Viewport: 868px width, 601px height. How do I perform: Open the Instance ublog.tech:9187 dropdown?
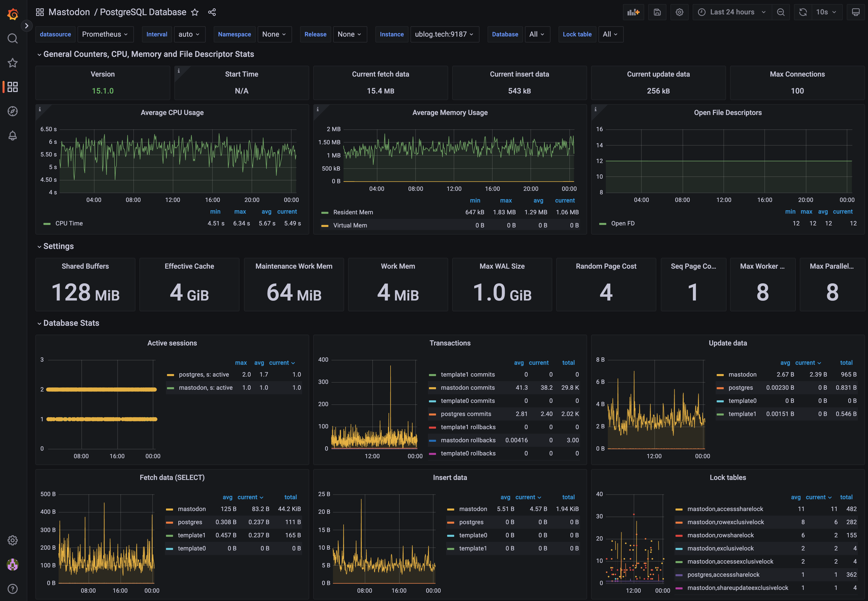[x=444, y=34]
